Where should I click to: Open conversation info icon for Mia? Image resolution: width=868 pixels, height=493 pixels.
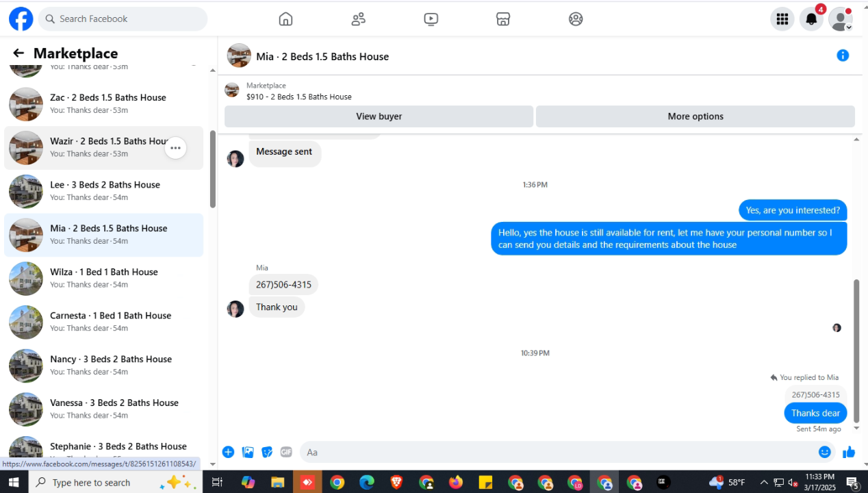(843, 55)
